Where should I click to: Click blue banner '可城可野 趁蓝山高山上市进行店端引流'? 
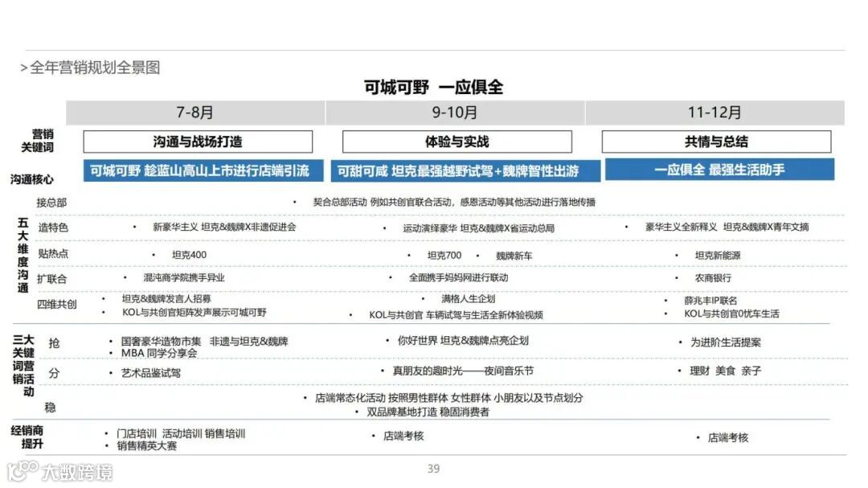(x=203, y=170)
